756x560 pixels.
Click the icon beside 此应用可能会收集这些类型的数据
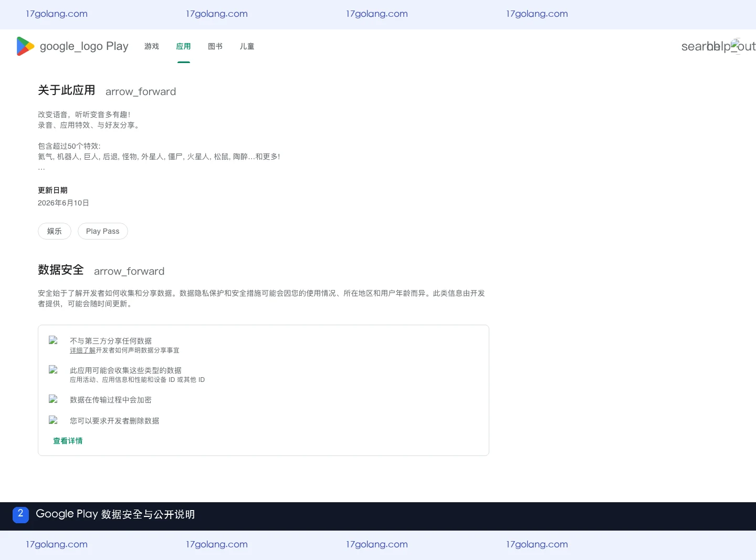point(53,370)
